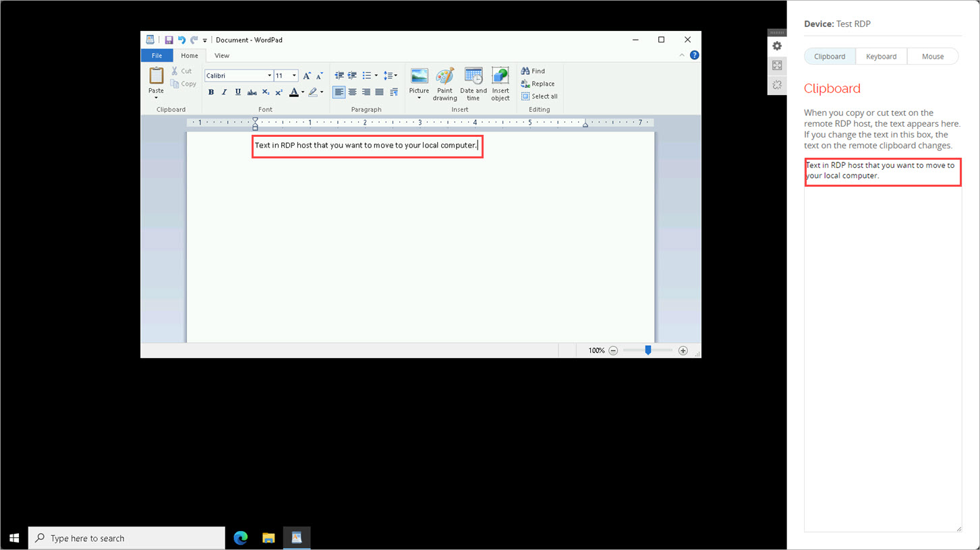Open the WordPad View tab
This screenshot has width=980, height=550.
coord(222,55)
